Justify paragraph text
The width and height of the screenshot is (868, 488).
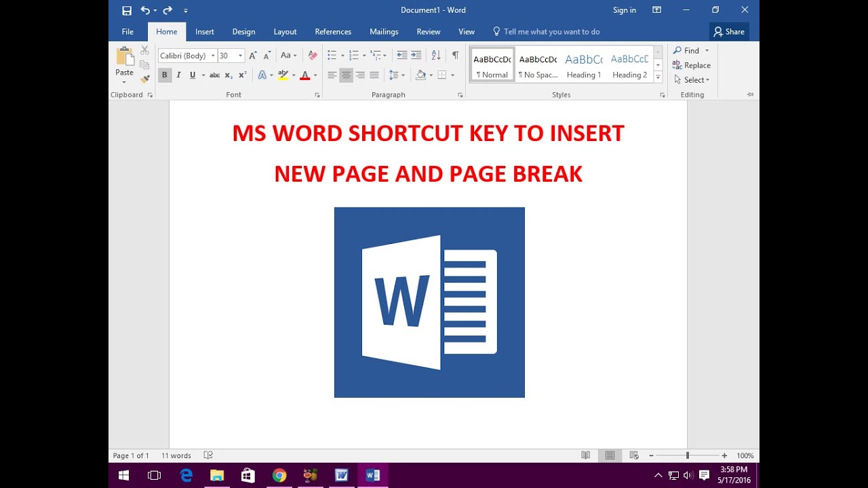[x=374, y=75]
